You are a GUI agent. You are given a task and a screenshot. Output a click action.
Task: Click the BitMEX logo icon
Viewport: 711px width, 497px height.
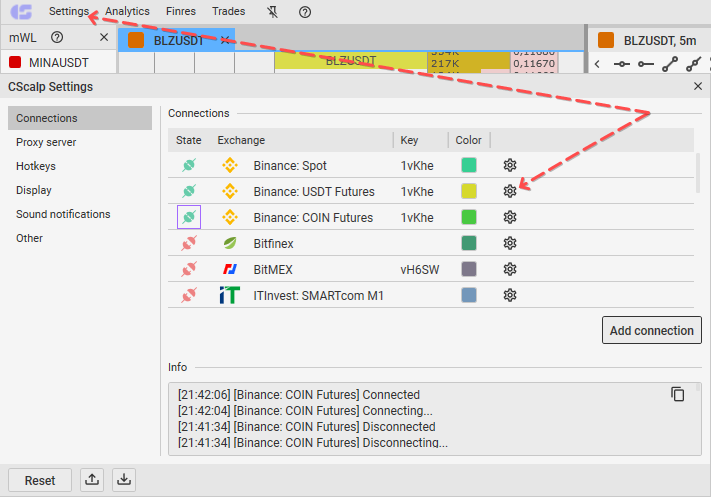tap(230, 269)
